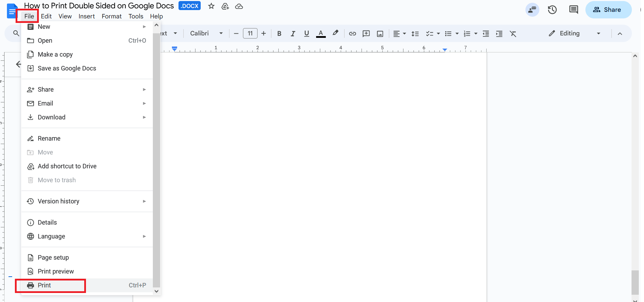Click the bulleted list icon
The height and width of the screenshot is (302, 644).
[x=448, y=33]
